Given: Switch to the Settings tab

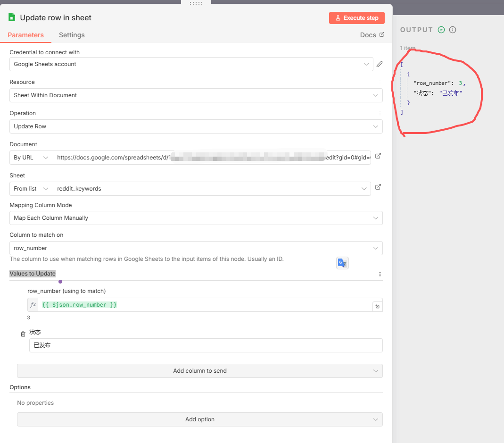Looking at the screenshot, I should (x=72, y=35).
